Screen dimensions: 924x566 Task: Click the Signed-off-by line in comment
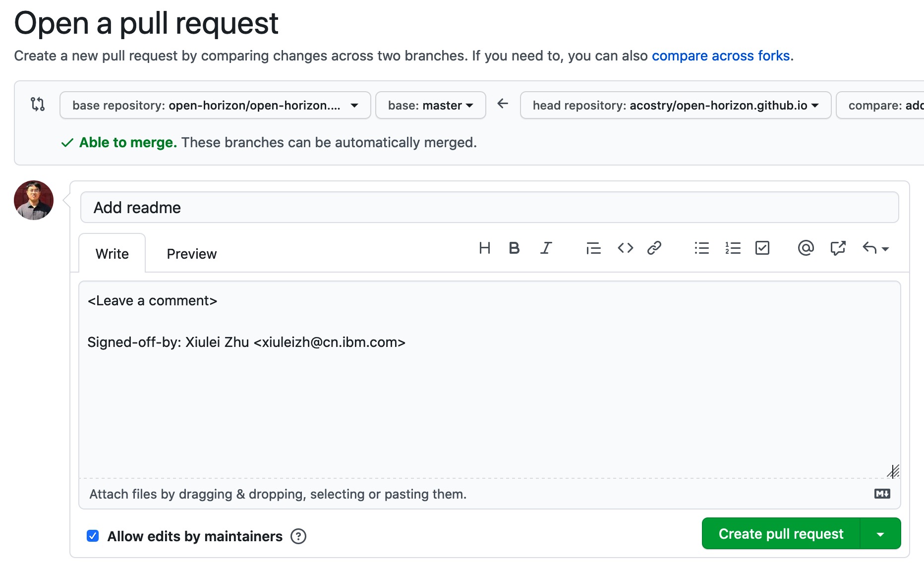click(246, 342)
